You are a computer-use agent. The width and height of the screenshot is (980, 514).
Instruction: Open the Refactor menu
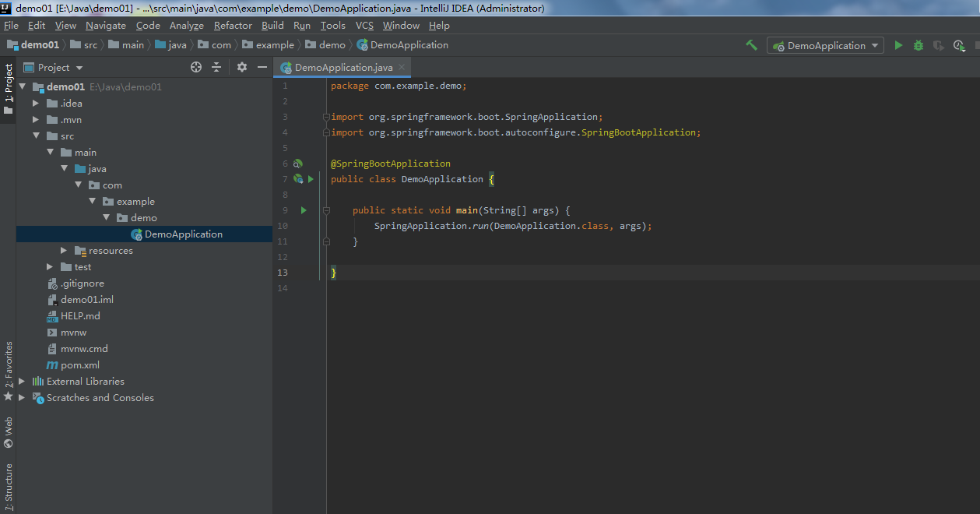232,25
